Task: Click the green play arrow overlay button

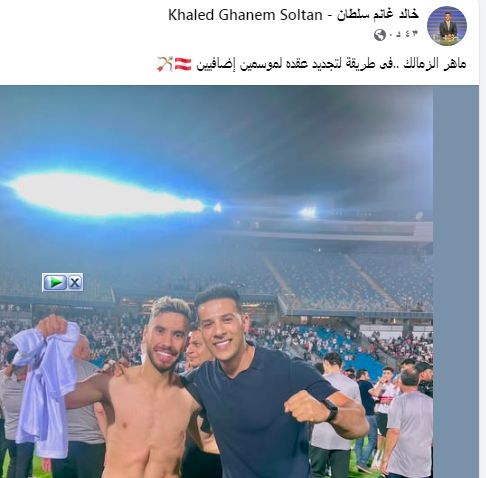Action: (x=55, y=282)
